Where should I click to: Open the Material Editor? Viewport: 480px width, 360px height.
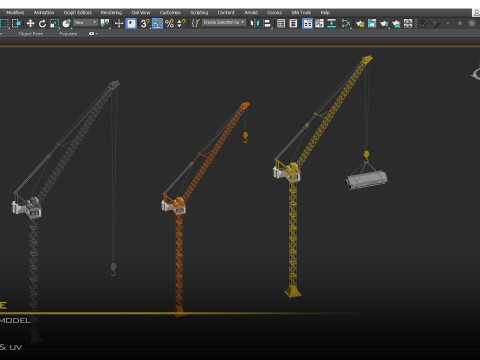pyautogui.click(x=346, y=23)
